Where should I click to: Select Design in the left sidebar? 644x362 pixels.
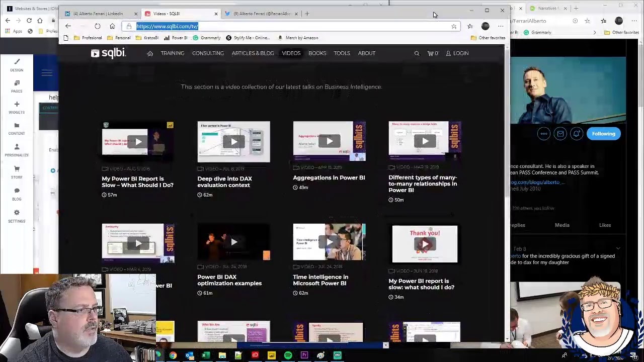coord(17,65)
